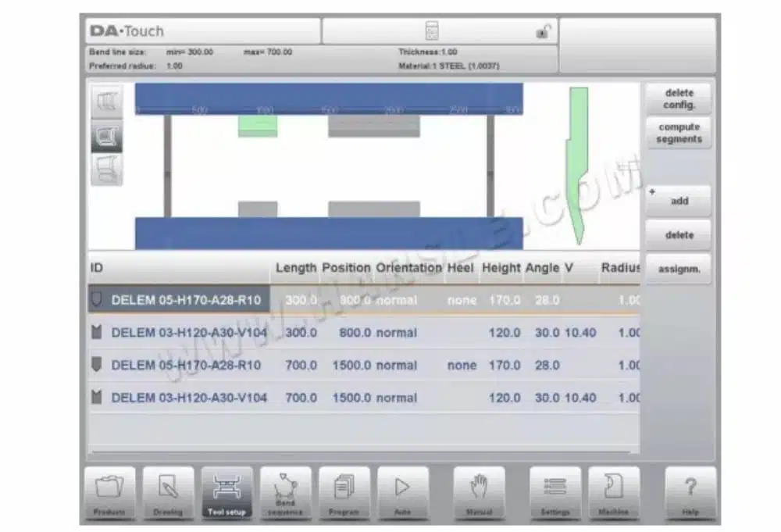
Task: Open the Settings screen
Action: click(x=555, y=492)
